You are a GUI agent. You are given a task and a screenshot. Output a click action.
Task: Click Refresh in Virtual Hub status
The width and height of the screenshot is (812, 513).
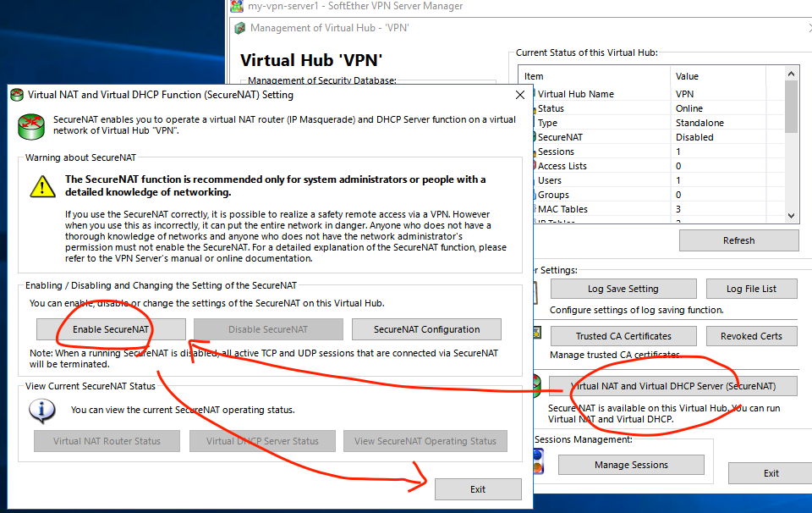(x=739, y=240)
